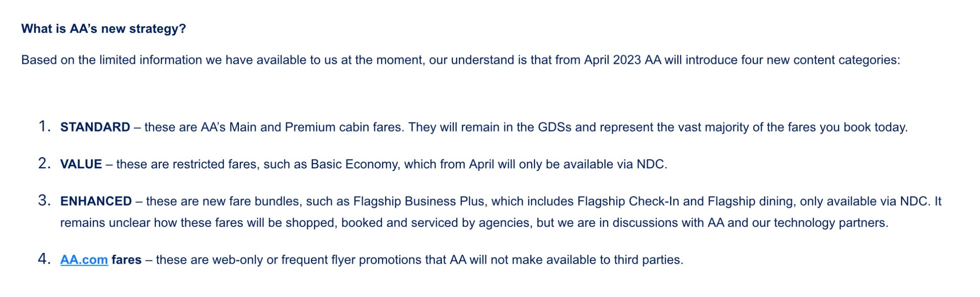980x297 pixels.
Task: Click the bold word ENHANCED
Action: 96,202
